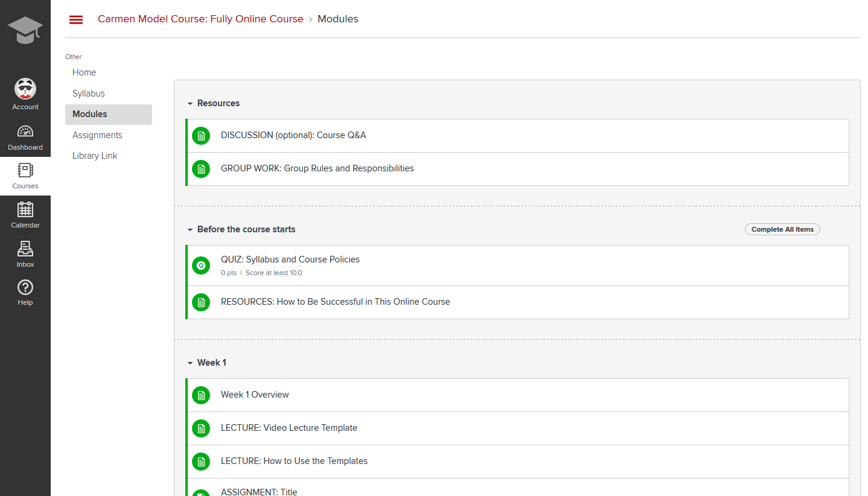Open Carmen Model Course breadcrumb link
Viewport: 868px width, 496px height.
[x=200, y=19]
